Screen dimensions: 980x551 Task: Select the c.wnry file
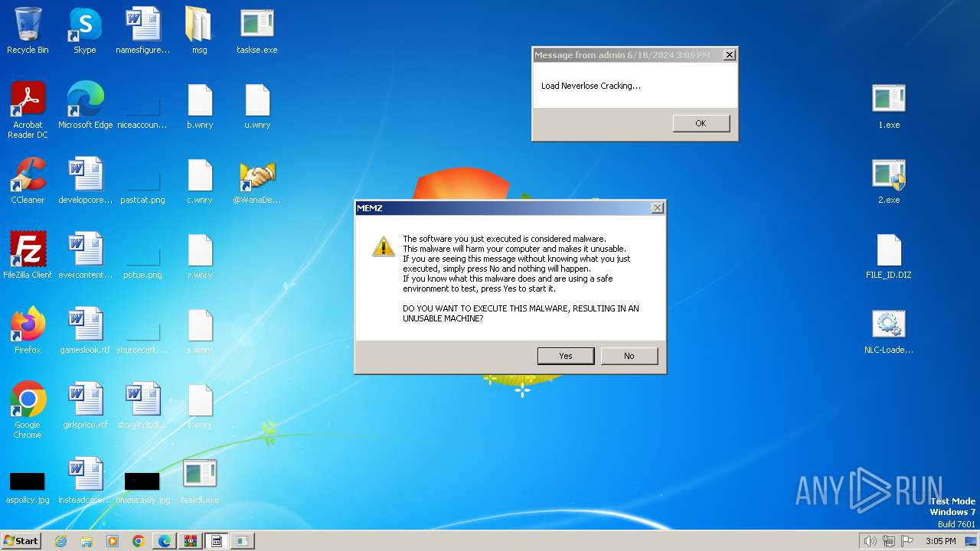[x=200, y=181]
